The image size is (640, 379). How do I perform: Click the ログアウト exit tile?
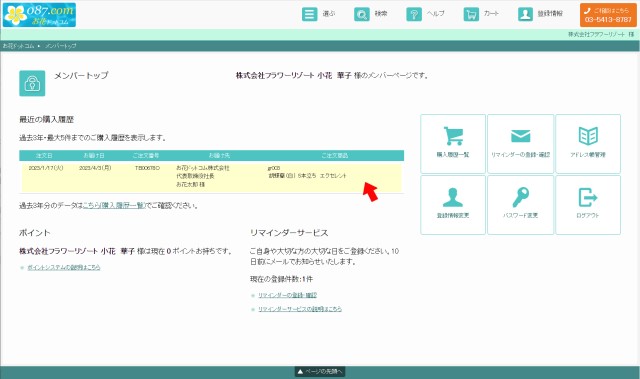tap(588, 205)
